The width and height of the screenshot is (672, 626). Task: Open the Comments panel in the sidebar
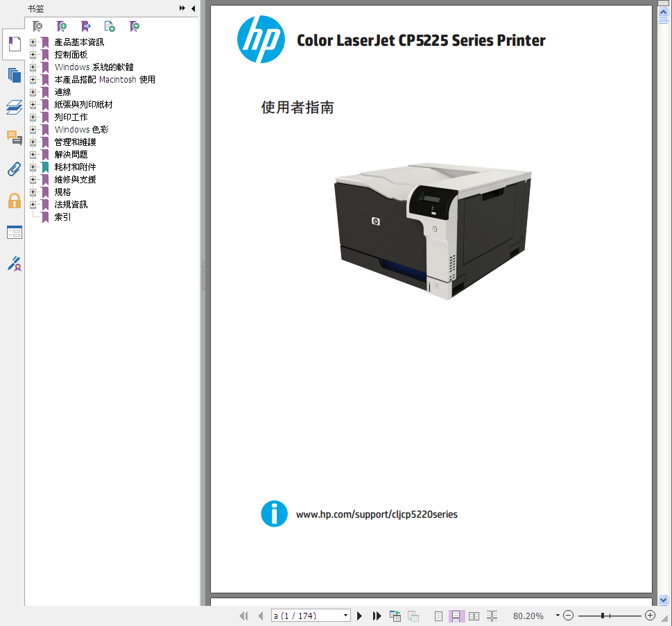pyautogui.click(x=14, y=137)
